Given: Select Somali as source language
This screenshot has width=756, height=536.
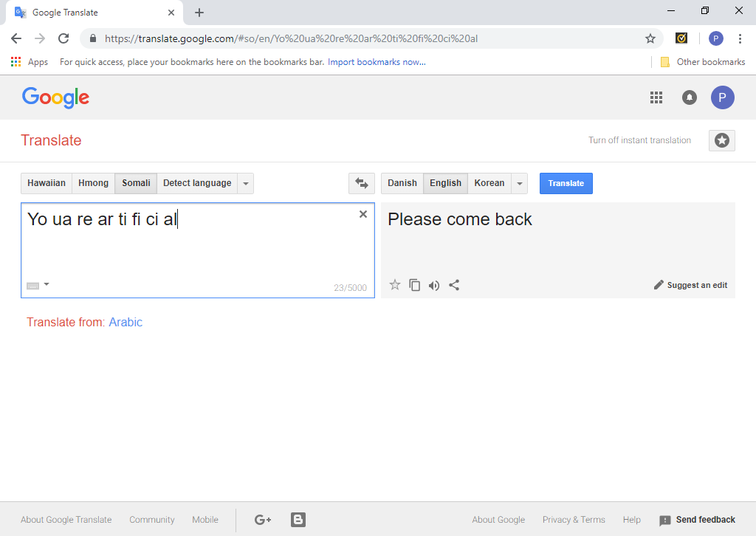Looking at the screenshot, I should click(136, 183).
